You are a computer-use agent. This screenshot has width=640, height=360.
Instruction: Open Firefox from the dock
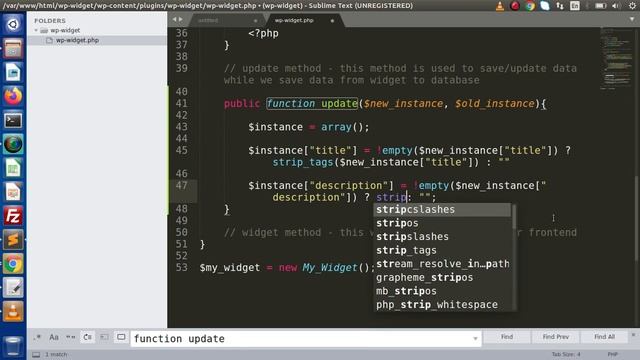(x=13, y=96)
